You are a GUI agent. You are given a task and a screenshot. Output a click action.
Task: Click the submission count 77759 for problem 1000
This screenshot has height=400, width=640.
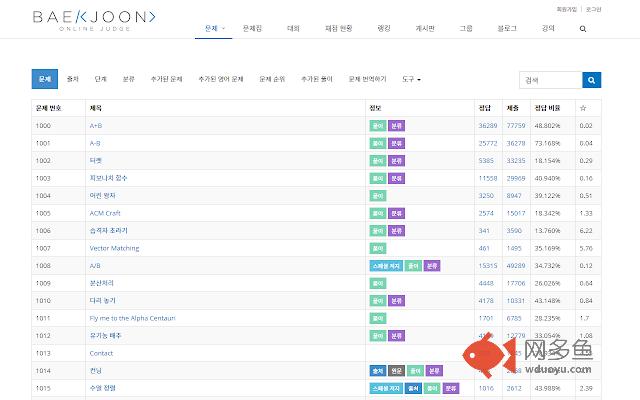click(x=516, y=126)
